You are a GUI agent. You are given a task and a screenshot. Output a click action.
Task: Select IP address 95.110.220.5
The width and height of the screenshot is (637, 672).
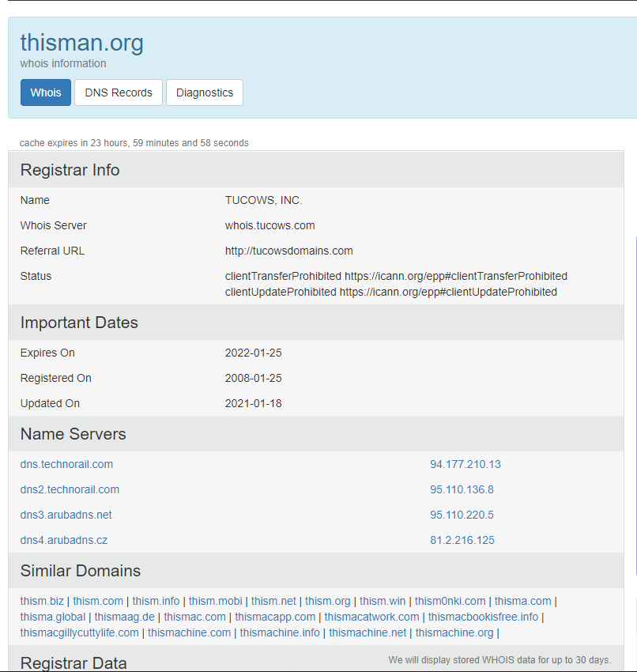[x=462, y=515]
